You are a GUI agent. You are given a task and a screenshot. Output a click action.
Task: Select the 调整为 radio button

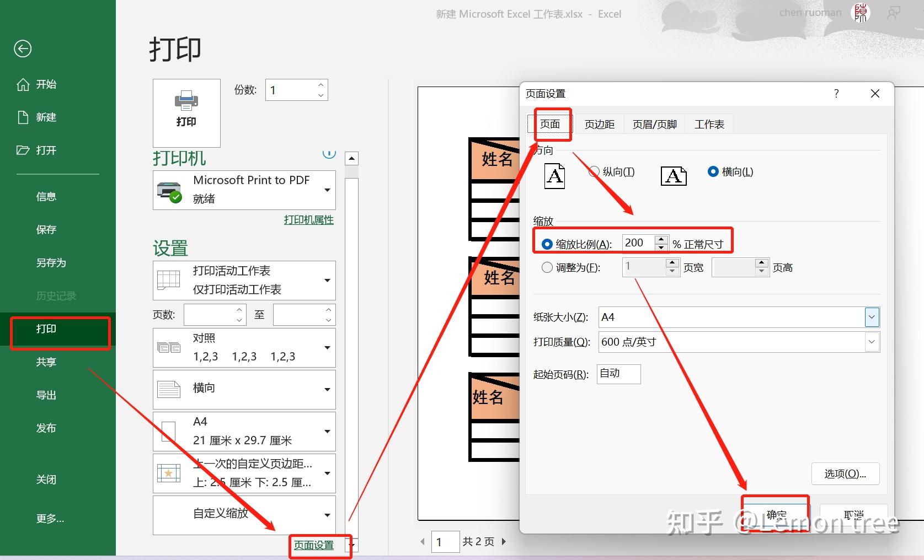click(547, 267)
